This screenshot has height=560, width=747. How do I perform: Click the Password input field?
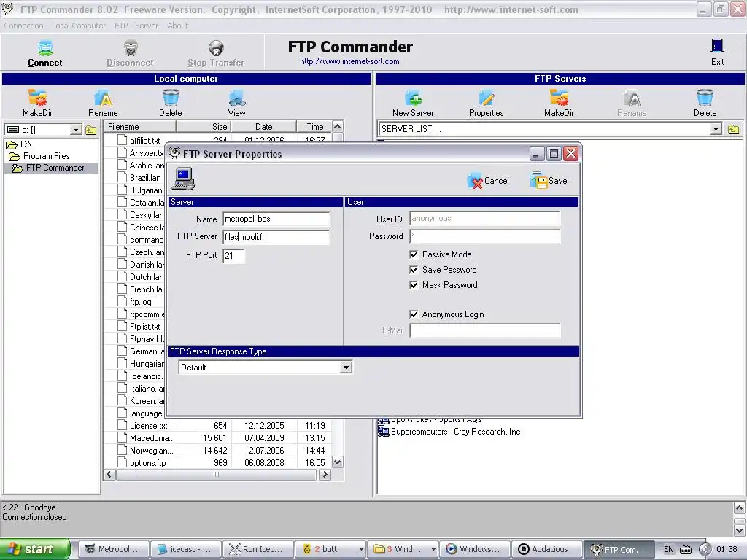pos(485,236)
